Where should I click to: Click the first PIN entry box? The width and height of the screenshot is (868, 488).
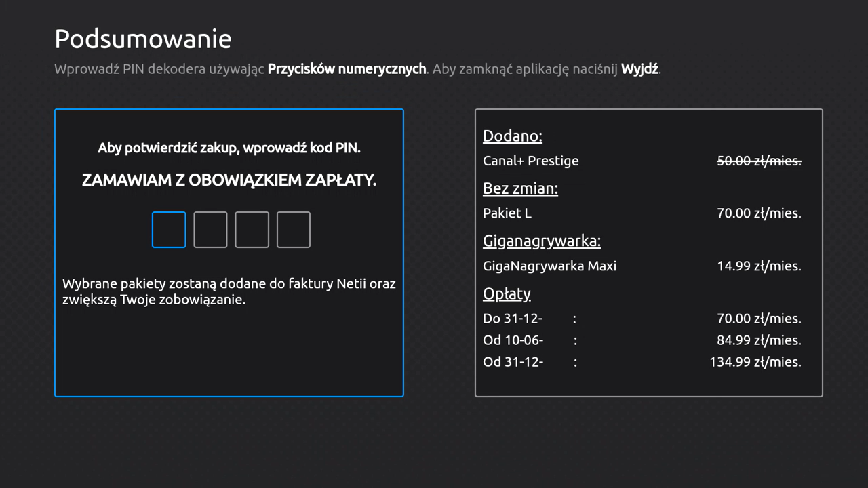168,229
